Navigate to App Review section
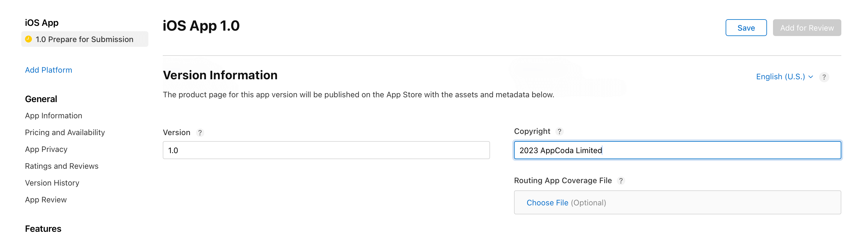This screenshot has width=868, height=239. [46, 199]
